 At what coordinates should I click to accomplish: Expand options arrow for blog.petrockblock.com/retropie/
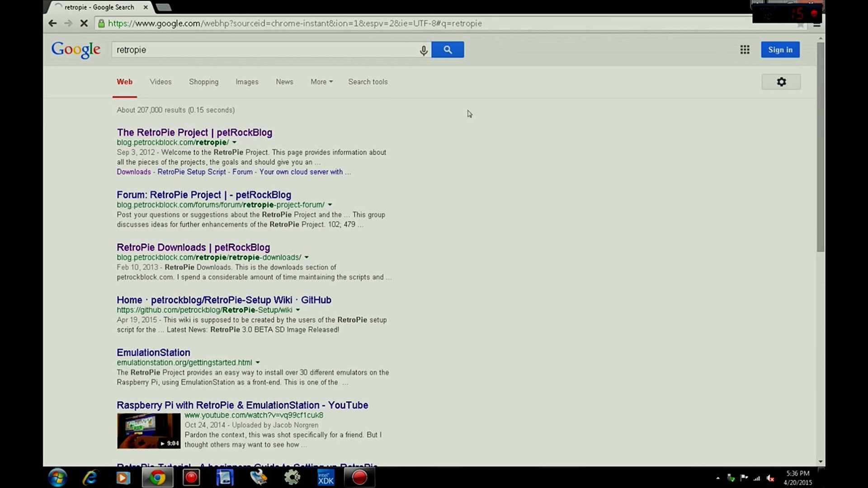pos(234,143)
